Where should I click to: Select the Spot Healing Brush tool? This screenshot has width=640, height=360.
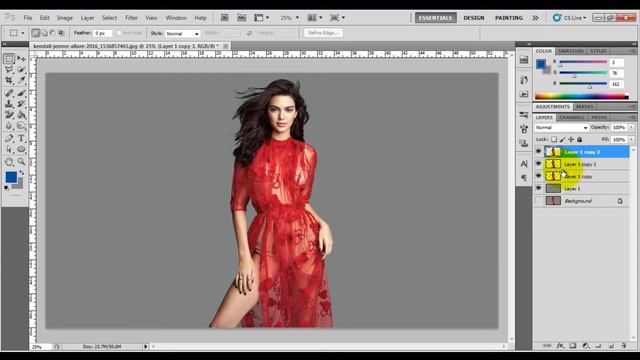(9, 93)
